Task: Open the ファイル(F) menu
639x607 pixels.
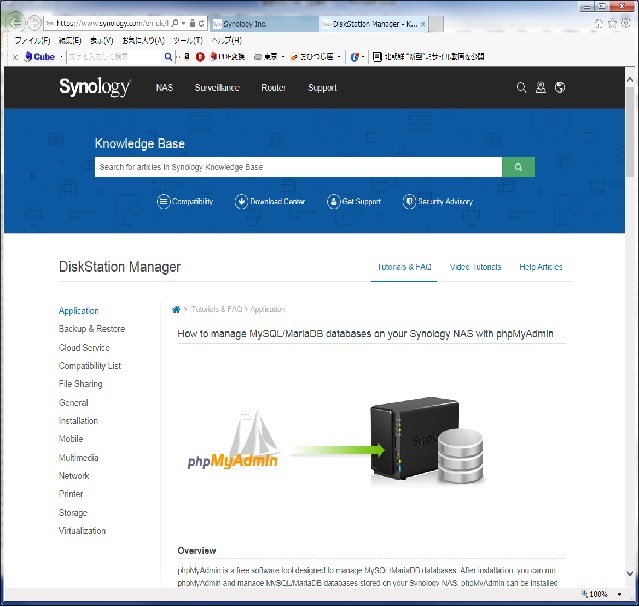Action: [x=32, y=40]
